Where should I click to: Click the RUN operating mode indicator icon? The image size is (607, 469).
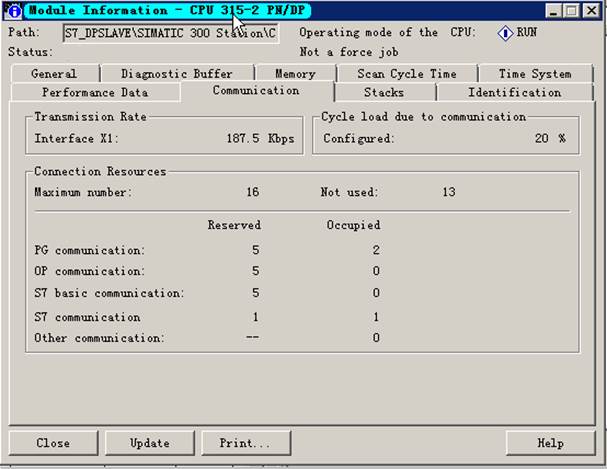[505, 33]
